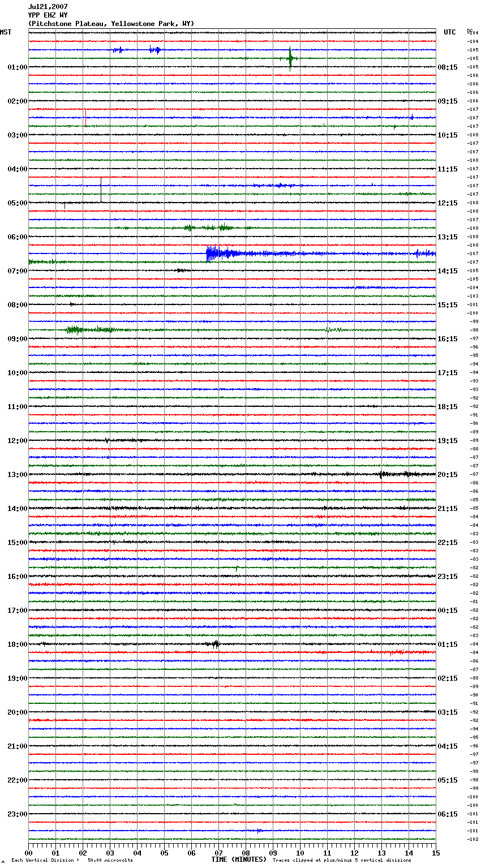The height and width of the screenshot is (868, 481).
Task: Select the 20:00 MST time label
Action: 17,712
